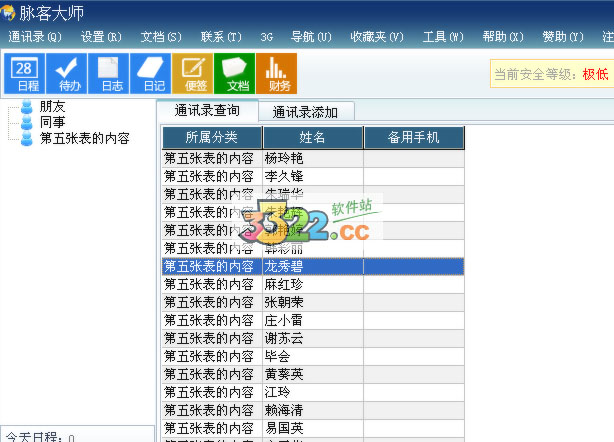
Task: Open the 财务 finance tool
Action: tap(276, 74)
